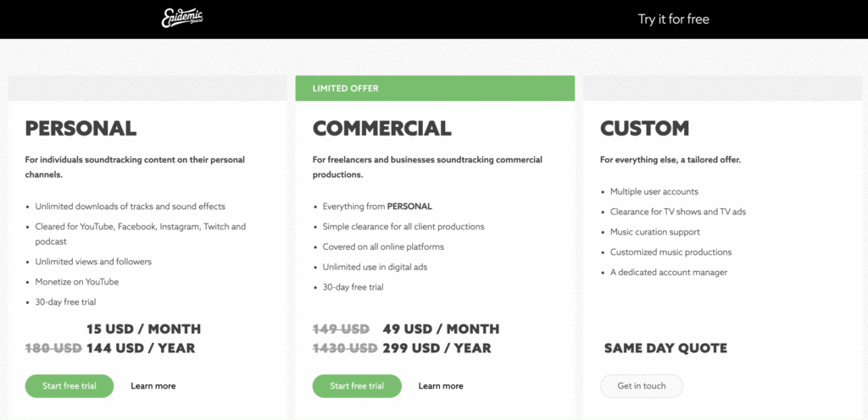Click the crossed-out 1430 USD price
The height and width of the screenshot is (420, 868).
[x=345, y=348]
